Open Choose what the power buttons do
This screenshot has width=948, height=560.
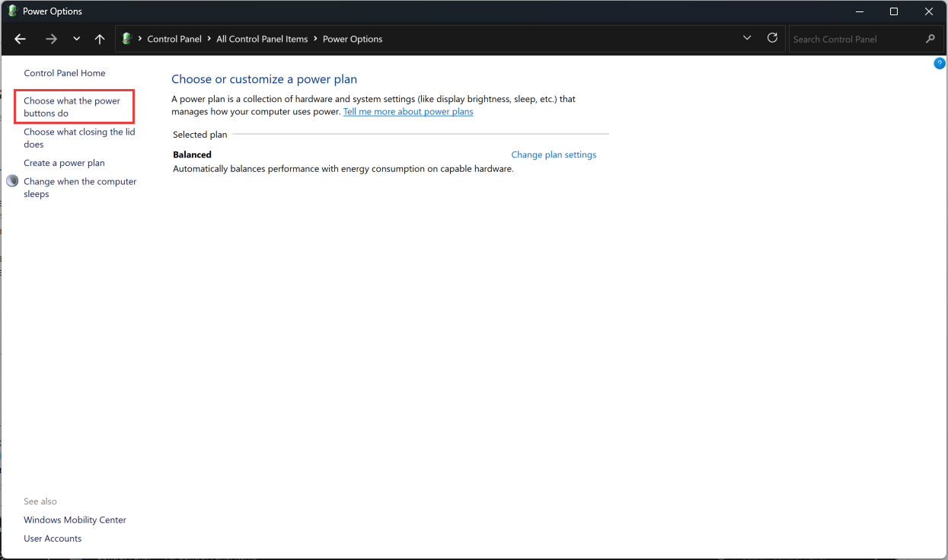72,107
